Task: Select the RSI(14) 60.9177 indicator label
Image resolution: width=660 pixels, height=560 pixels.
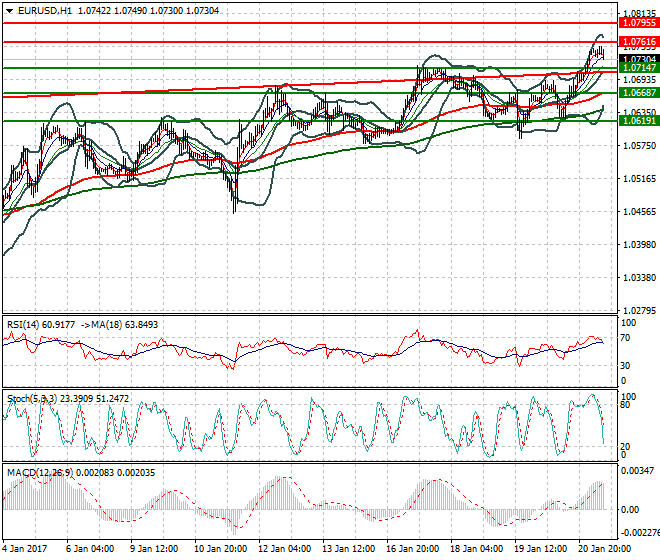Action: point(41,325)
